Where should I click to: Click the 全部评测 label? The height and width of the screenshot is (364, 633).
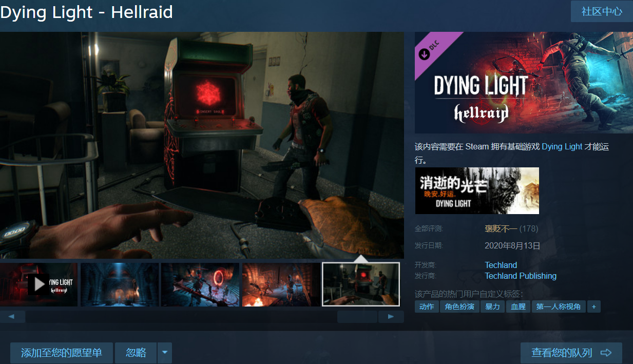click(429, 228)
